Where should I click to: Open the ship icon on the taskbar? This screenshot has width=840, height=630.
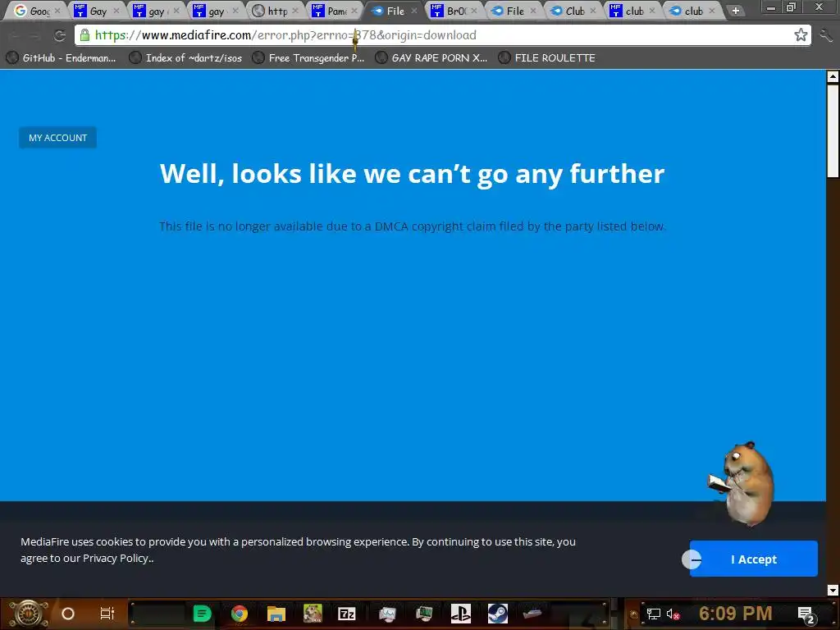[x=533, y=614]
